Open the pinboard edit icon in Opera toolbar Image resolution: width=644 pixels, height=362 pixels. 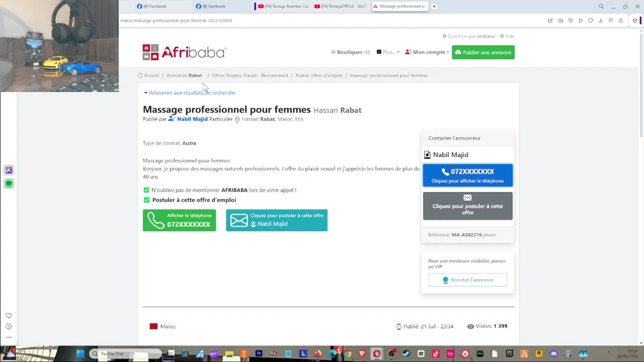tap(550, 21)
